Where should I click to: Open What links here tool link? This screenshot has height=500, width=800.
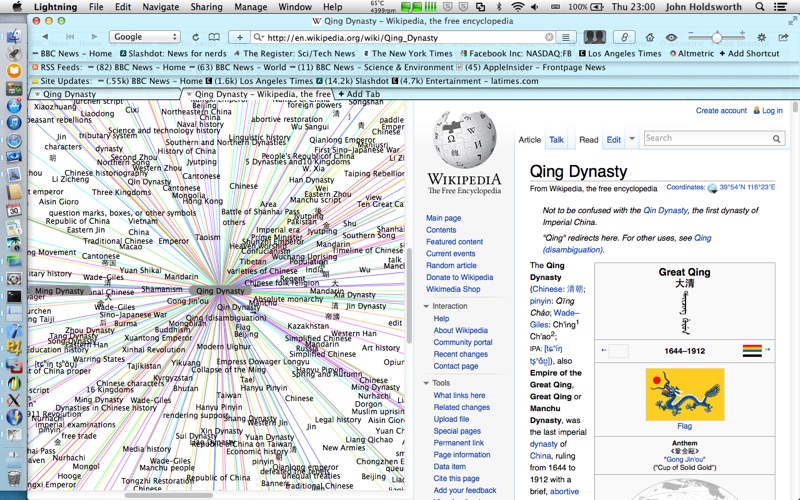459,395
